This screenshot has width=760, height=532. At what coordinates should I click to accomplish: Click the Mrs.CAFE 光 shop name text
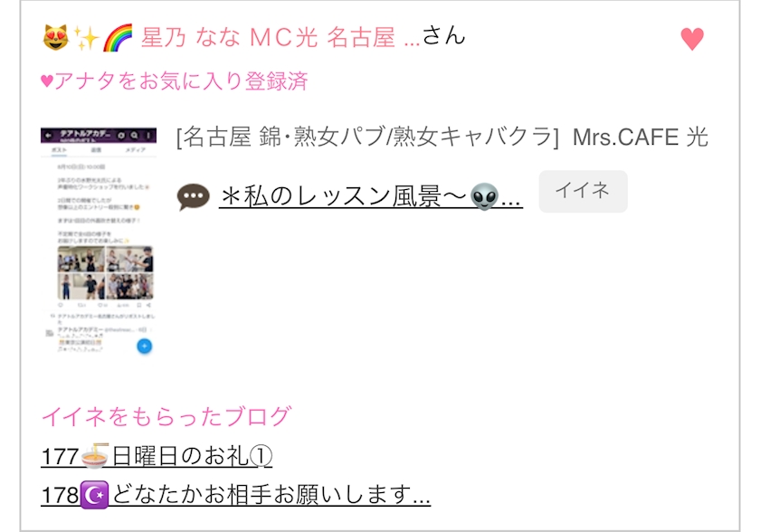click(x=641, y=138)
